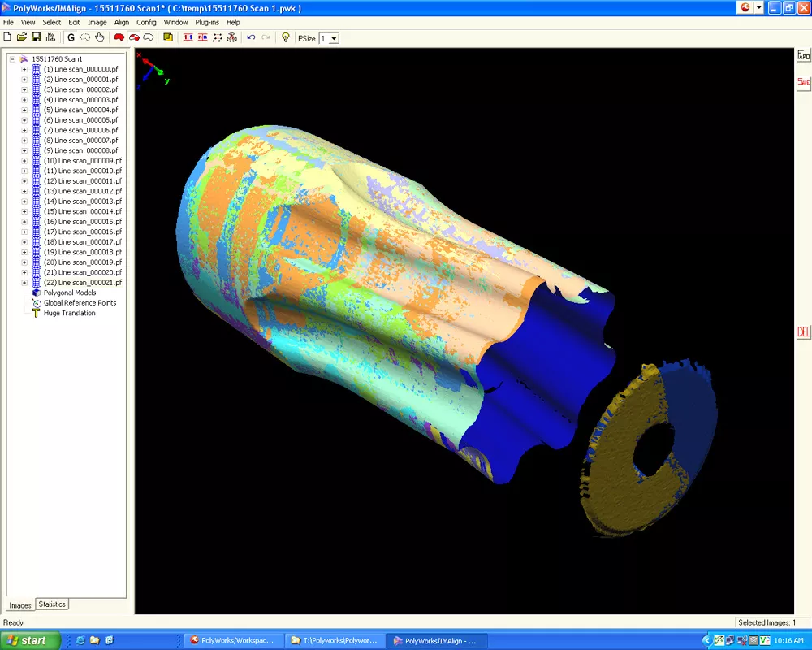
Task: Select the Global Reference Points item
Action: (80, 303)
